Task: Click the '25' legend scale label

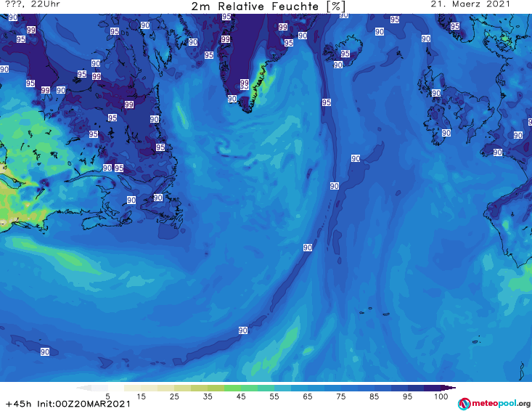Action: 174,396
